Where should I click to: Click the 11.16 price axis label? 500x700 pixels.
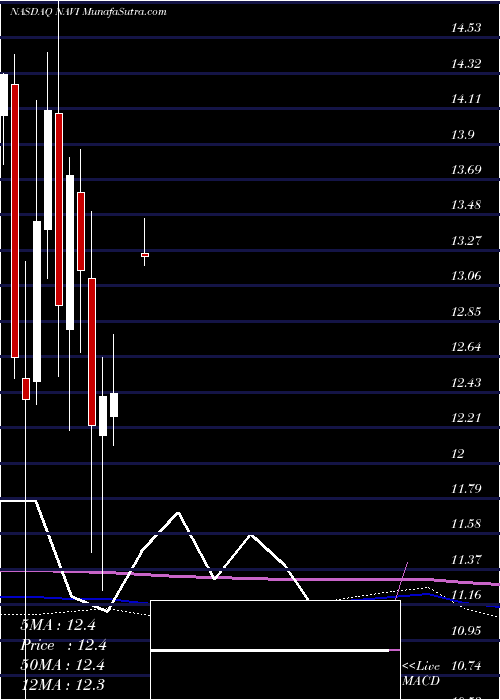click(x=466, y=595)
